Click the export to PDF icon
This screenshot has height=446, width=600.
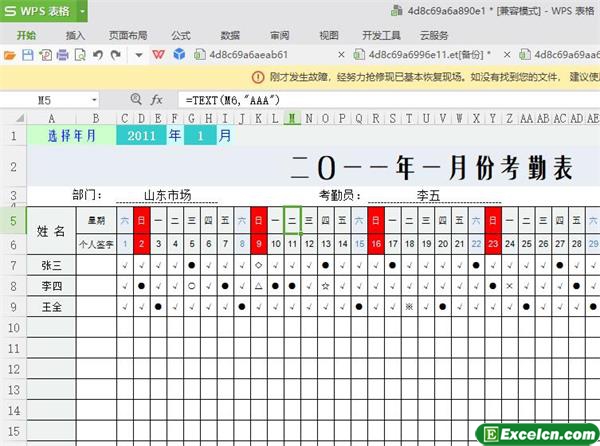click(x=45, y=55)
